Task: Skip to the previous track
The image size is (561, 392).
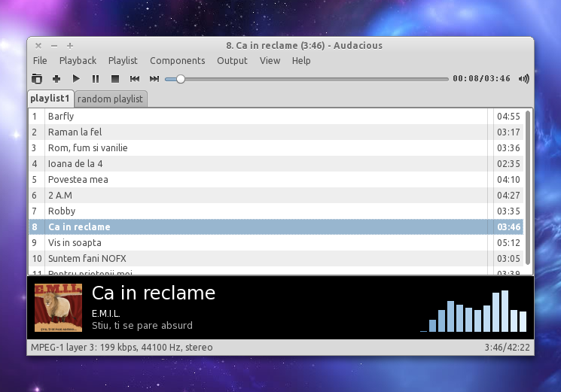Action: coord(135,78)
